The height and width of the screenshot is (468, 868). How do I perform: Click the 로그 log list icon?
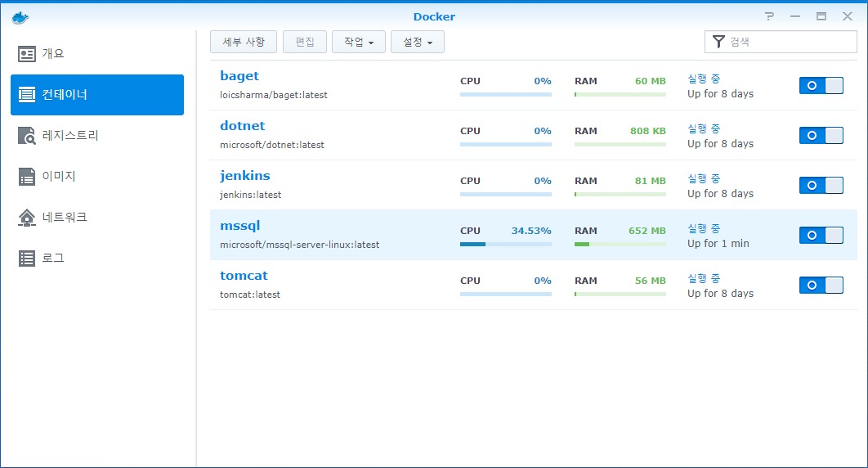(27, 259)
